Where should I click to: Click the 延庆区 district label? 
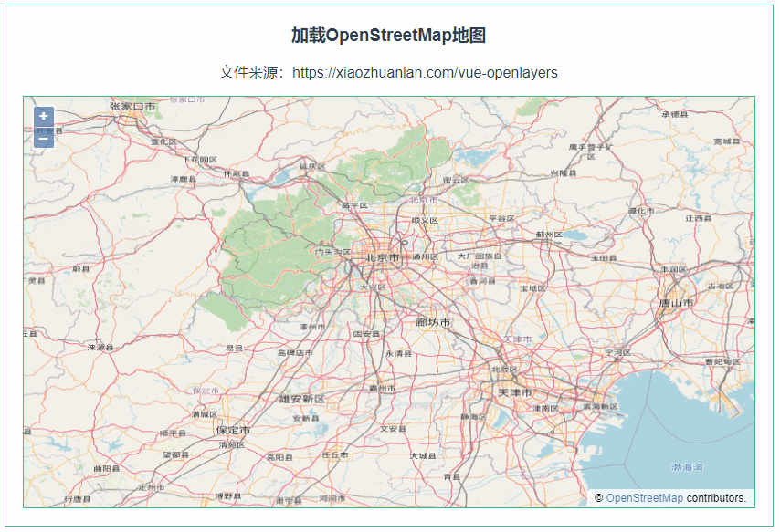click(311, 166)
